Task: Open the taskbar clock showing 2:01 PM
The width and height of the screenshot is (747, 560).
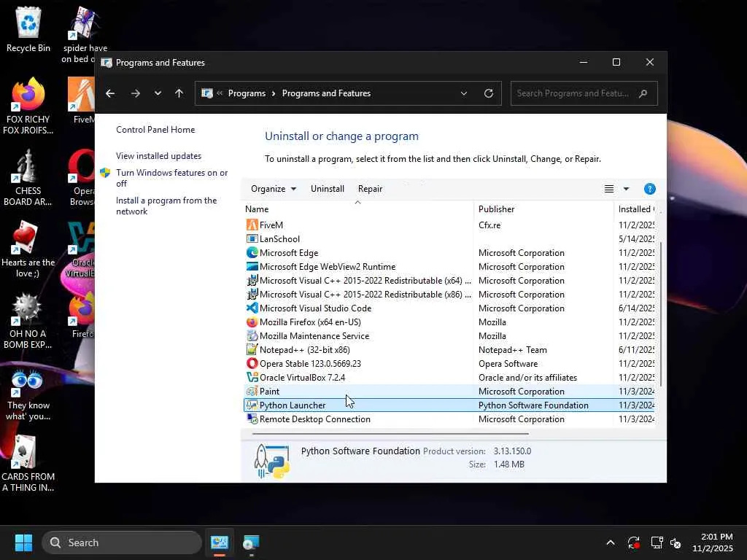Action: [712, 542]
